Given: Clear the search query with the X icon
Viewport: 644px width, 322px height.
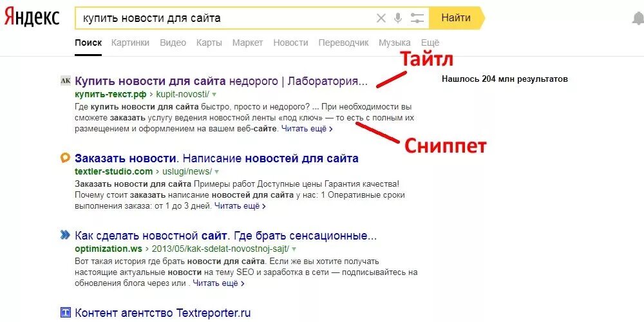Looking at the screenshot, I should coord(381,18).
